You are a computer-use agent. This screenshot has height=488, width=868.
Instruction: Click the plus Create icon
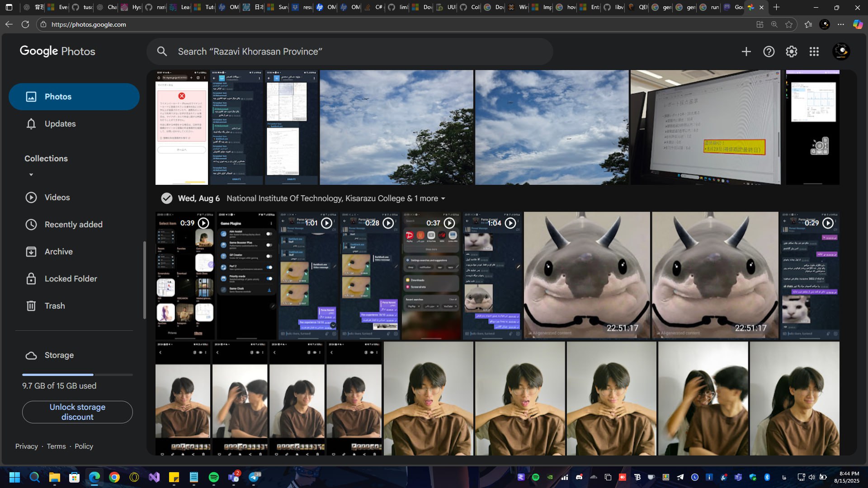746,52
